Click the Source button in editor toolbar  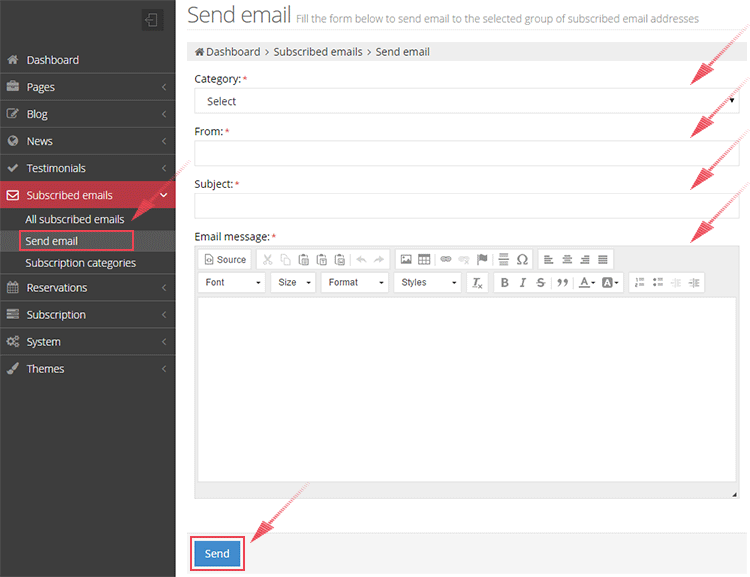click(225, 259)
